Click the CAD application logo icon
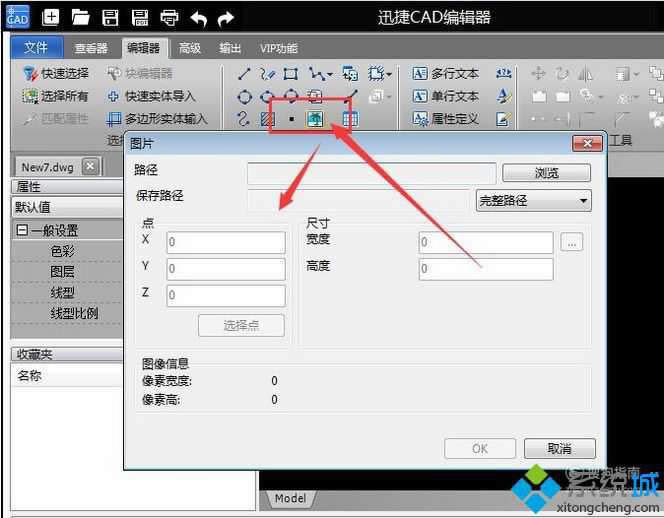664x518 pixels. 18,17
